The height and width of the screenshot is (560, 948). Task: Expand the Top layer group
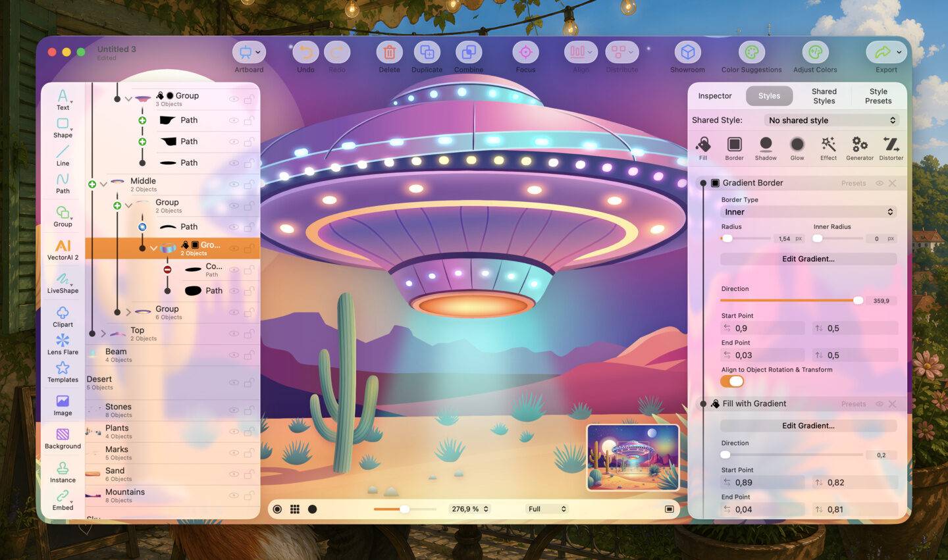(x=103, y=334)
